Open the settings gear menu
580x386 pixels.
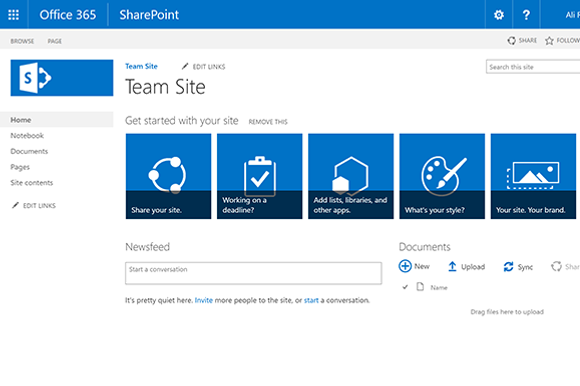(499, 15)
